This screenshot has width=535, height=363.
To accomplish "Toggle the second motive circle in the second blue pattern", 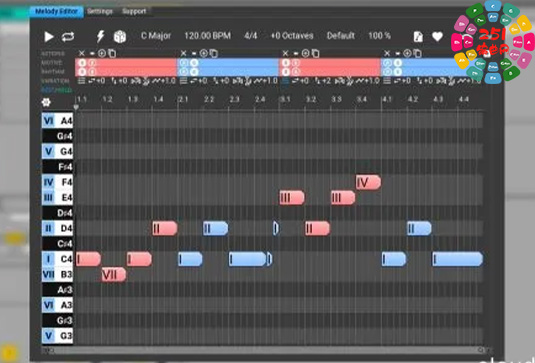I will pos(194,63).
